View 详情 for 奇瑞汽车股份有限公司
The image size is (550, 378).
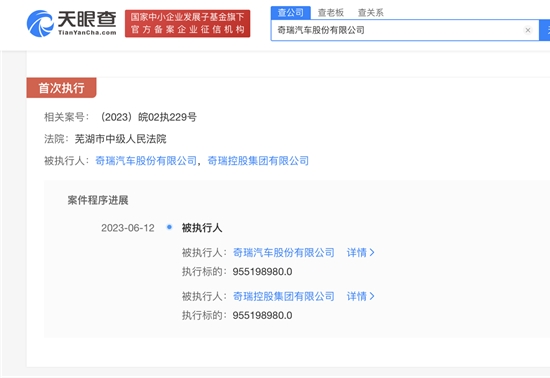361,252
